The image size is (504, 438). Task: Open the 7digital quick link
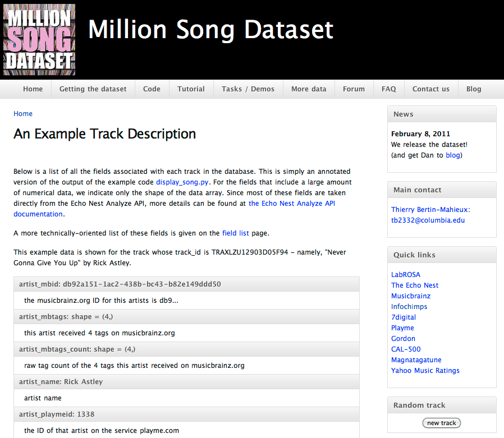coord(404,317)
